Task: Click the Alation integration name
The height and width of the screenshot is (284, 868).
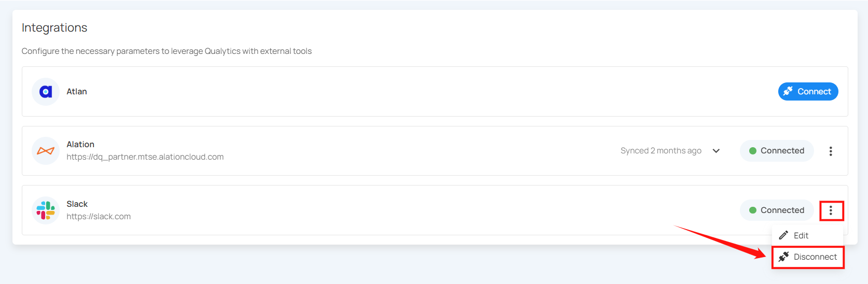Action: 80,145
